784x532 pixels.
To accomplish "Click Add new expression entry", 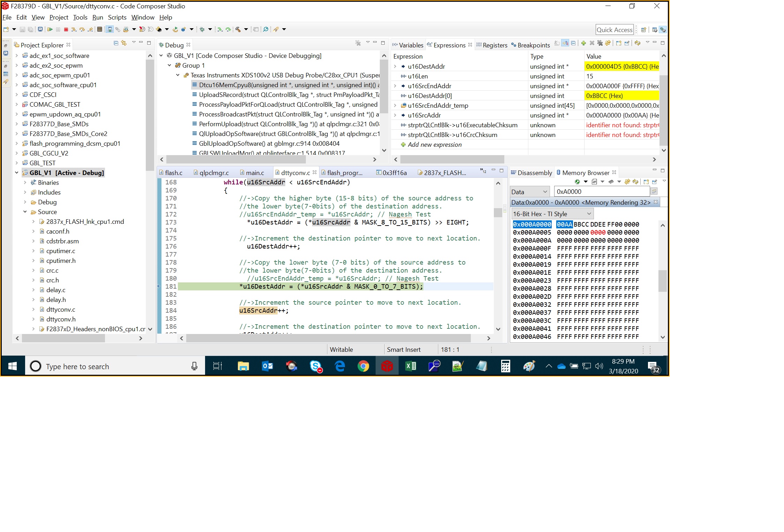I will [434, 145].
